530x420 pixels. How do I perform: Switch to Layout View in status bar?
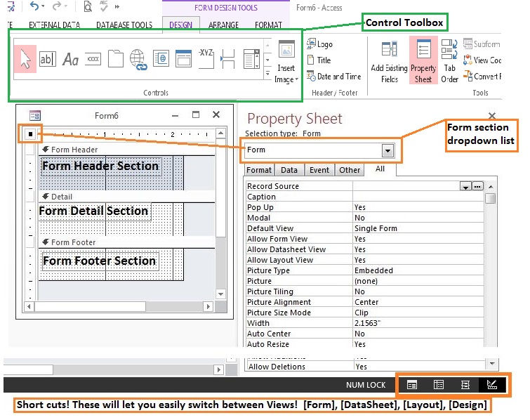(465, 385)
